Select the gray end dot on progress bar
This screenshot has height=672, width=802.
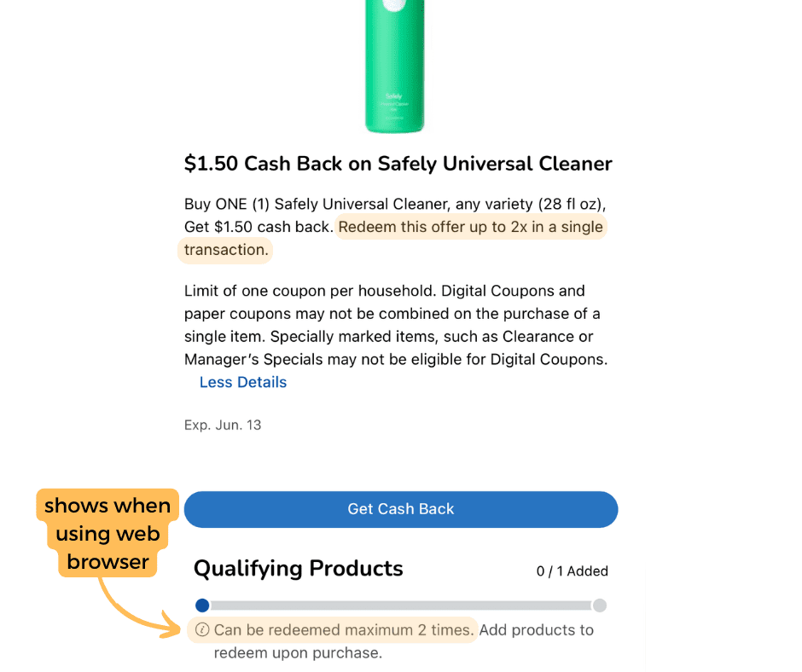[600, 605]
